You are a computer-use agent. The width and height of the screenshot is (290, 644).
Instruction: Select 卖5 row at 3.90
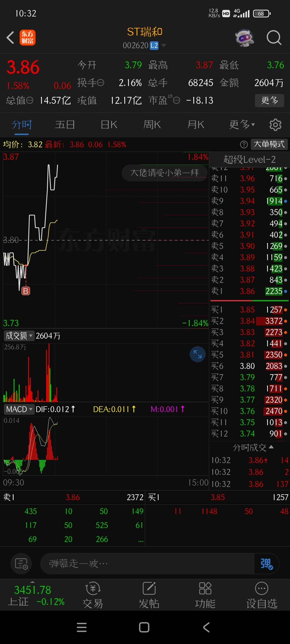point(249,246)
